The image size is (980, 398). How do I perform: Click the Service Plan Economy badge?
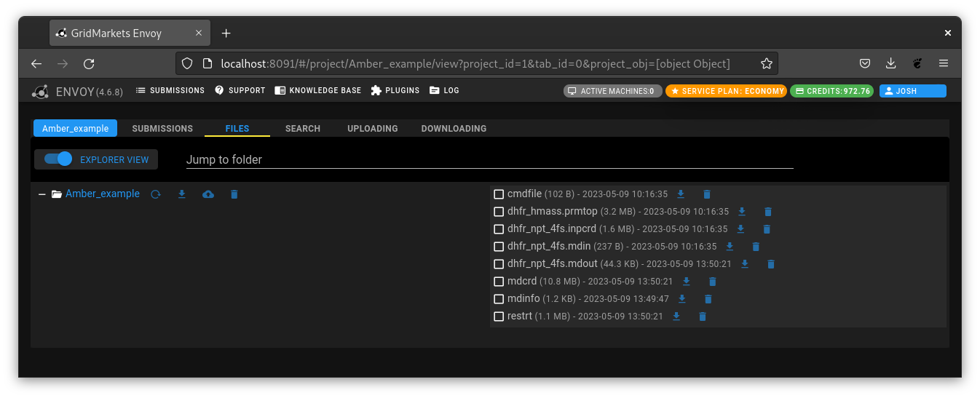point(726,91)
